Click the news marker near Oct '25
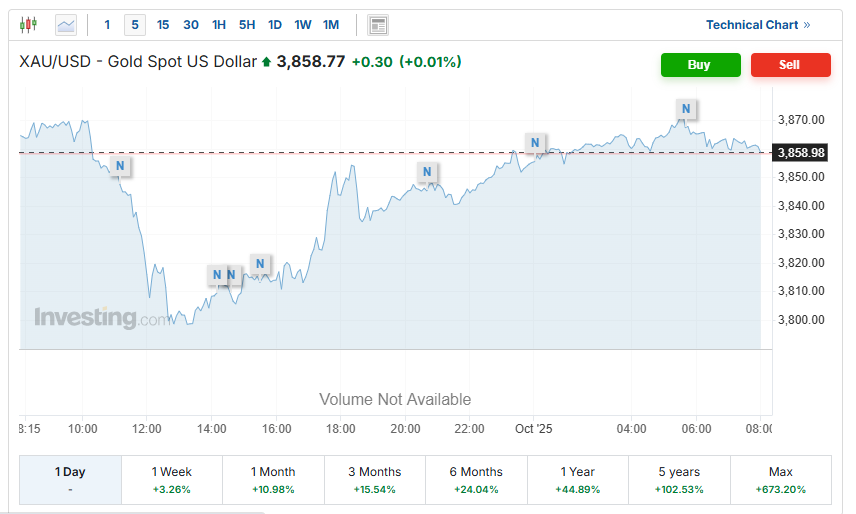This screenshot has height=514, width=856. click(537, 142)
